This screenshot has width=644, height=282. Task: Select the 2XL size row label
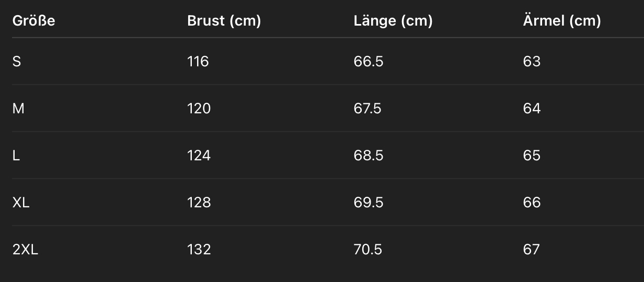click(26, 250)
